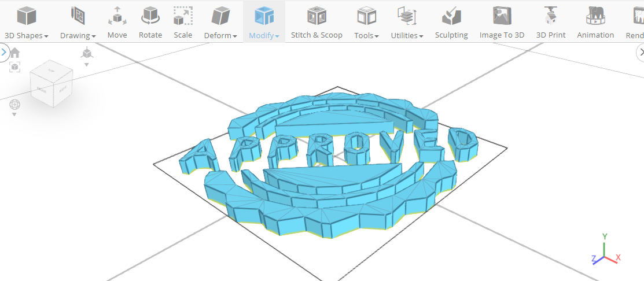Click the Rotate label
This screenshot has height=281, width=644.
150,35
